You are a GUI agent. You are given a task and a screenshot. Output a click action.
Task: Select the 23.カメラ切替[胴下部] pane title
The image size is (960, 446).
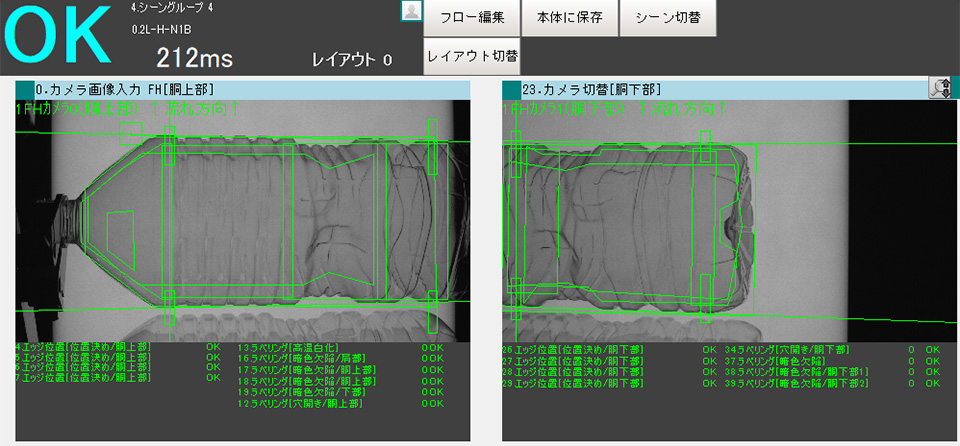[591, 90]
